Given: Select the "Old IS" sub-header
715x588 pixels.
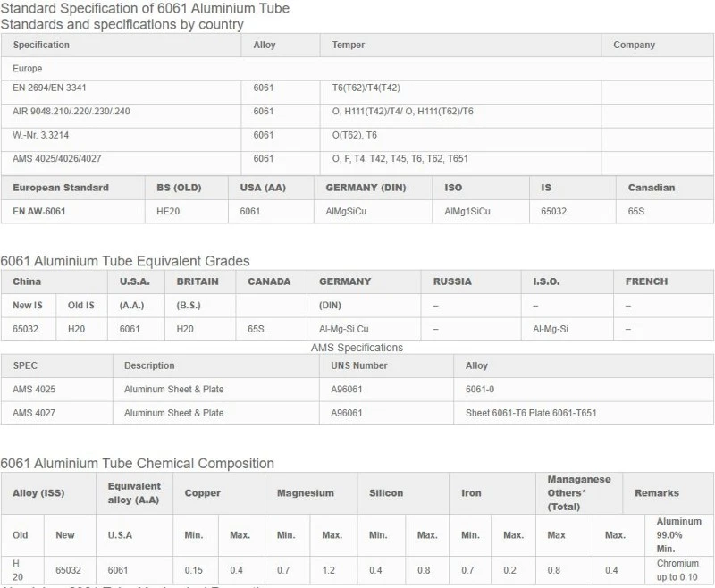Looking at the screenshot, I should click(81, 306).
